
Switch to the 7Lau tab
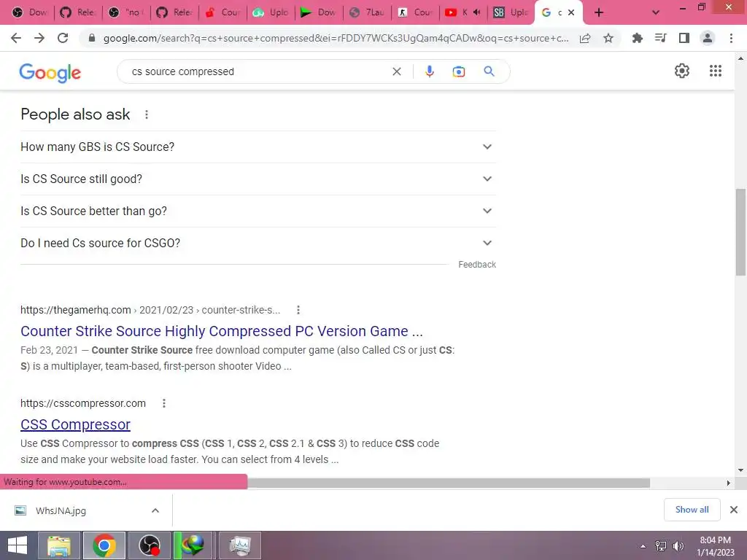click(x=368, y=12)
